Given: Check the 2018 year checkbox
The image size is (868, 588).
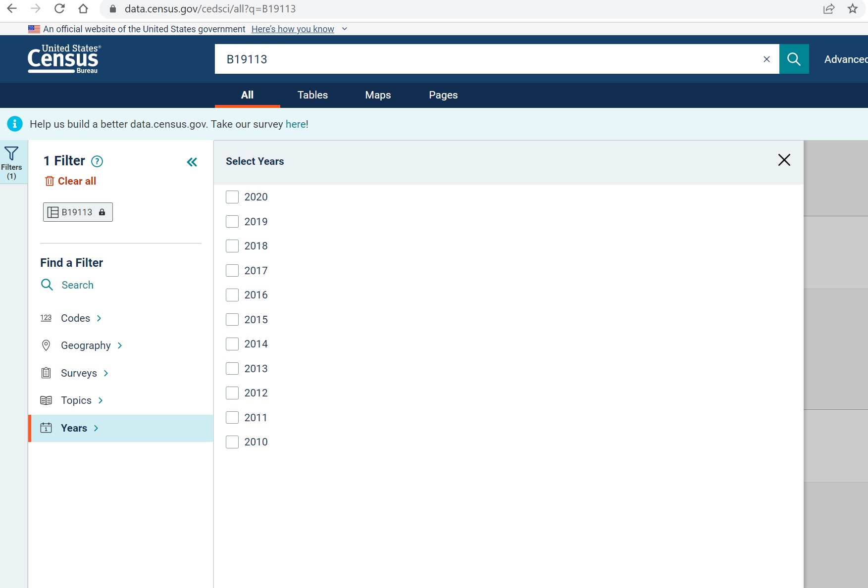Looking at the screenshot, I should (232, 246).
